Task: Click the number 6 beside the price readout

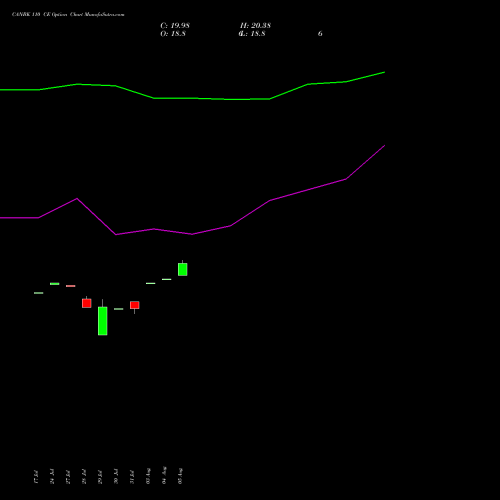Action: [320, 34]
